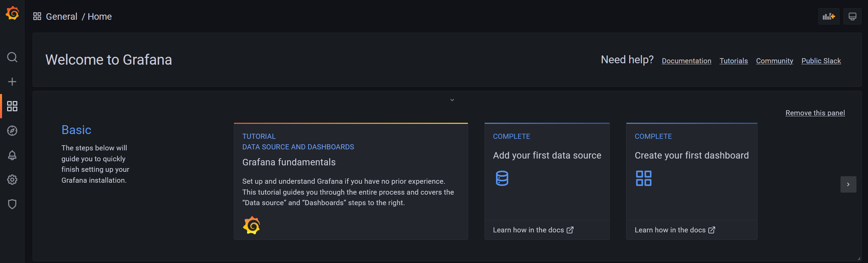The image size is (868, 263).
Task: Open the Documentation help link
Action: pos(687,61)
